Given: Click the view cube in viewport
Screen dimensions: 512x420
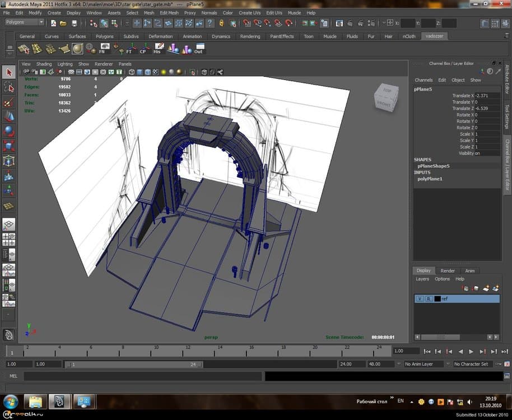Looking at the screenshot, I should [387, 99].
